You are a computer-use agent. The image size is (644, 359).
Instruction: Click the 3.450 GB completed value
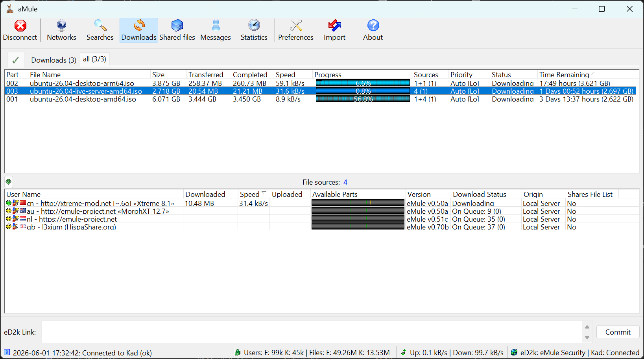click(x=247, y=99)
